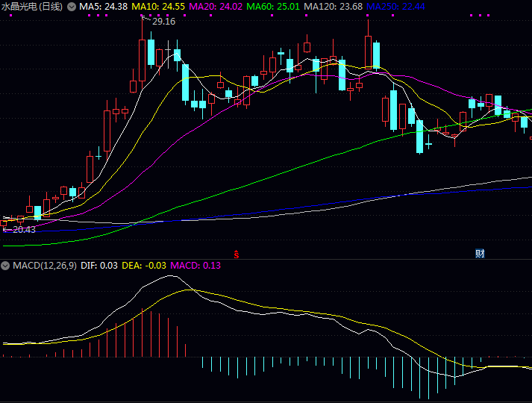
Task: Click the red arrow icon beside 29.16
Action: 146,19
